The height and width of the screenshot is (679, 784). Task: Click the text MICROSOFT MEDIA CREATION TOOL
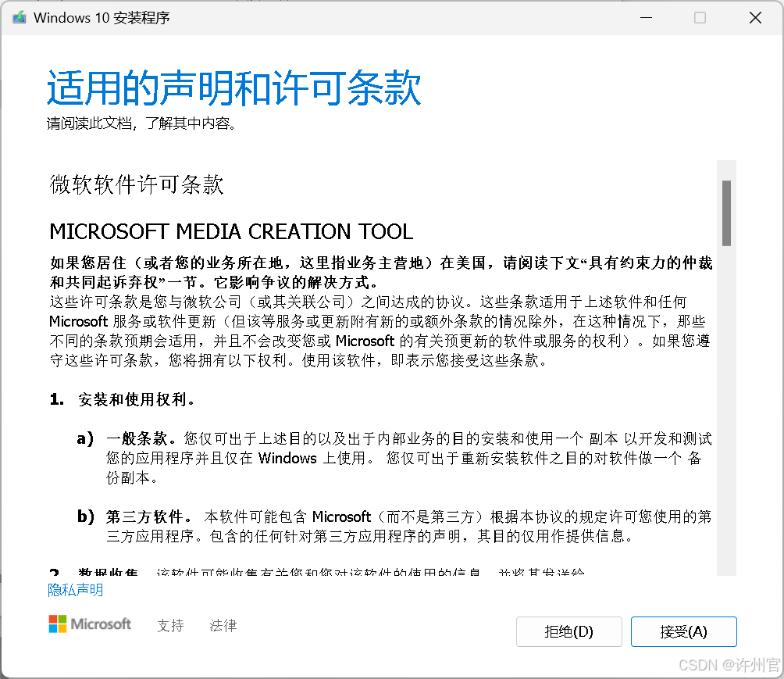click(x=231, y=231)
